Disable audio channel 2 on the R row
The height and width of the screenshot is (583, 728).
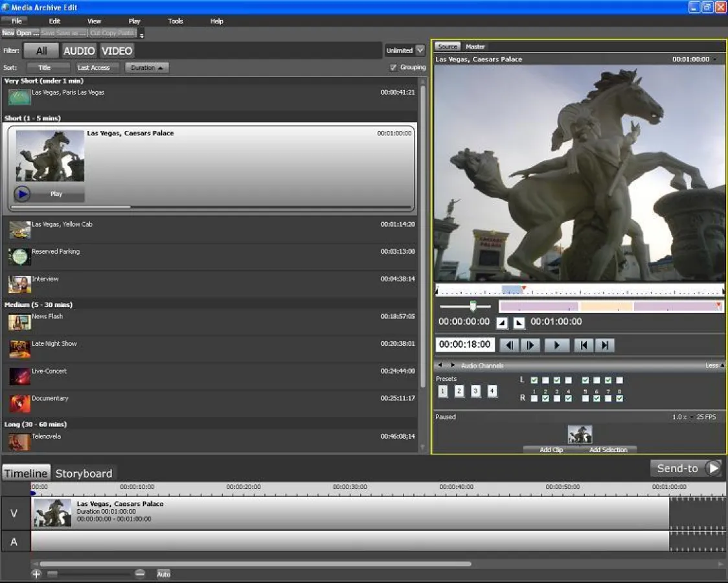(x=545, y=398)
